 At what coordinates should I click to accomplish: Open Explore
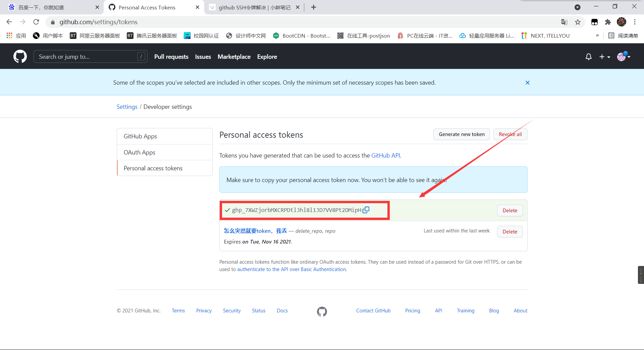coord(267,57)
